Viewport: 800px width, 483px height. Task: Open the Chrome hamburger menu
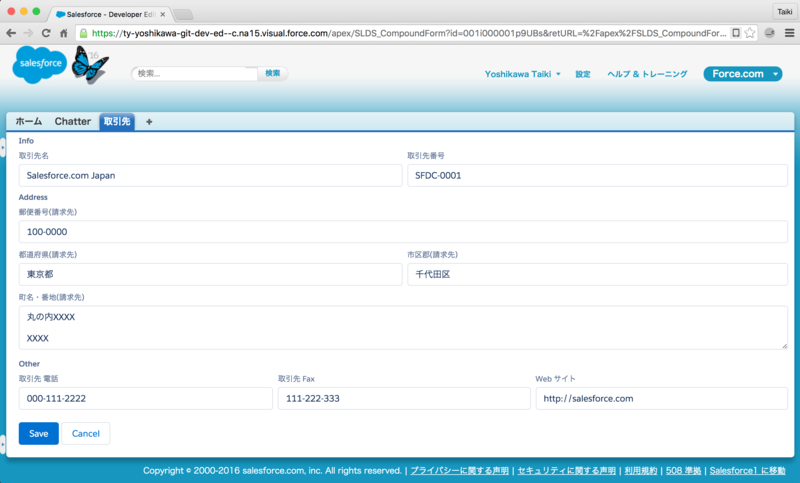(789, 33)
